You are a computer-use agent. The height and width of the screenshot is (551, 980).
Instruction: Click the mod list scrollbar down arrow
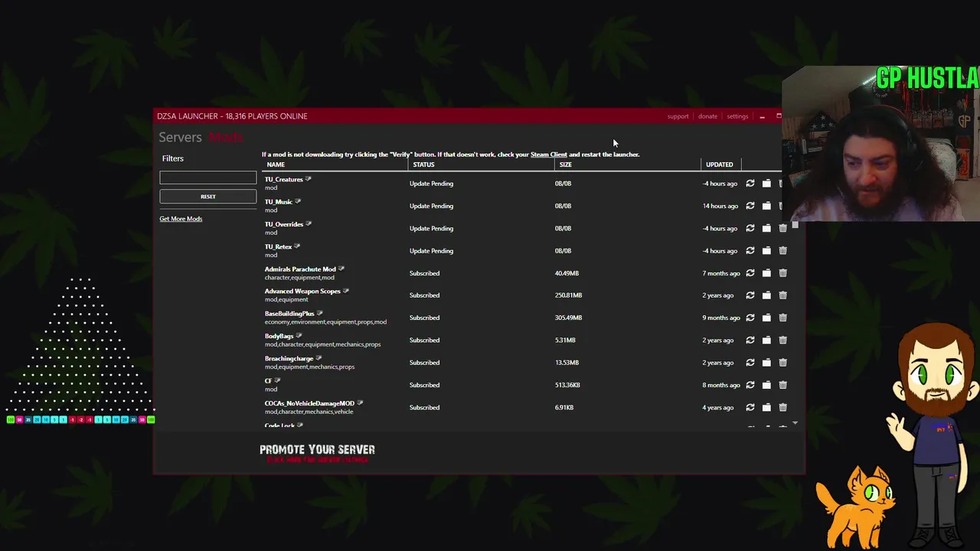795,423
